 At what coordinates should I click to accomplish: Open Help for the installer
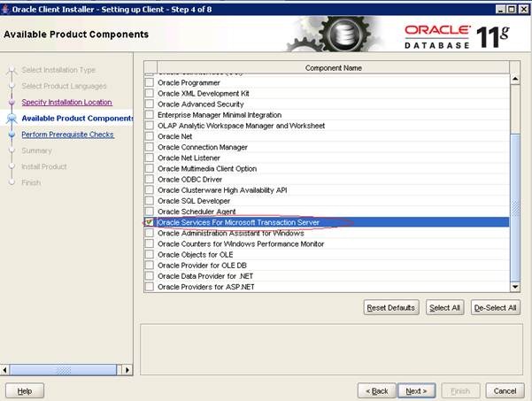click(25, 390)
